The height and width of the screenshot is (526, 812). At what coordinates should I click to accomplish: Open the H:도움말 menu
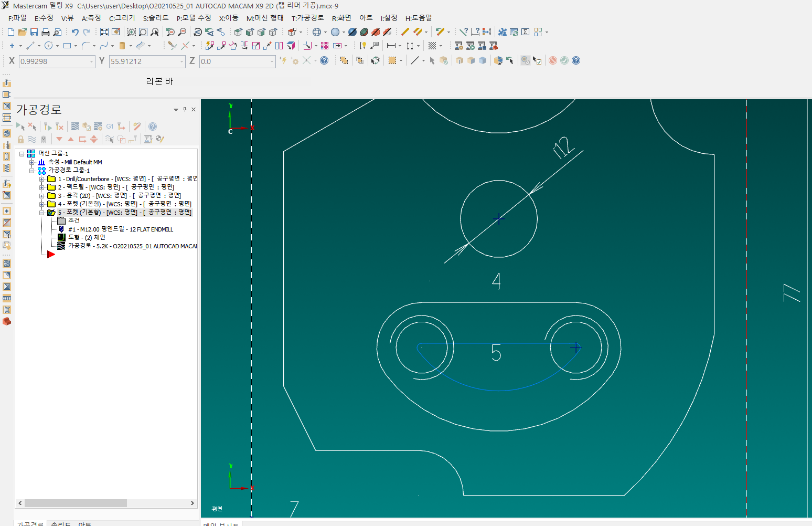[419, 18]
